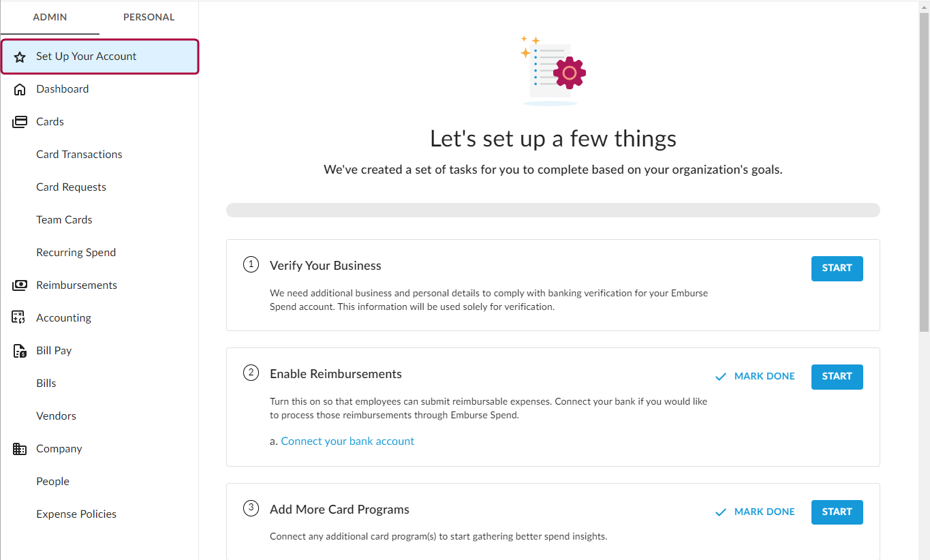Viewport: 930px width, 560px height.
Task: Mark Add More Card Programs as done
Action: 764,511
